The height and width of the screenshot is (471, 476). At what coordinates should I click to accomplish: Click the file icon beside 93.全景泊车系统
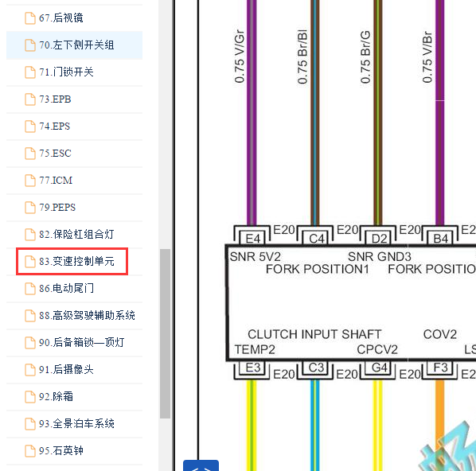30,423
